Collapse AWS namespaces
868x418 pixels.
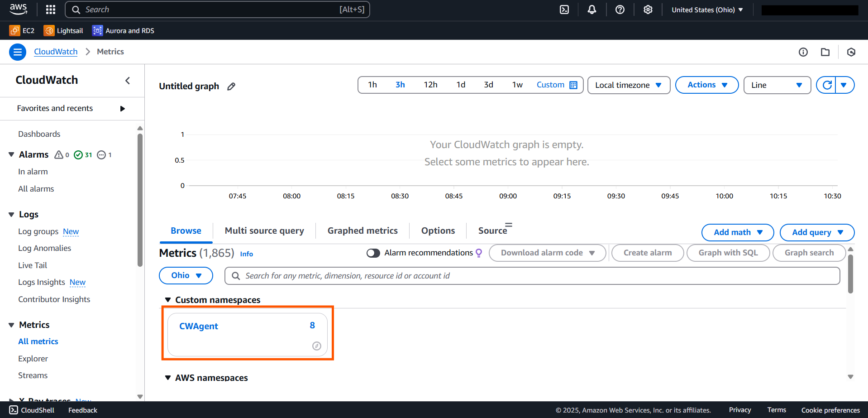pos(168,378)
